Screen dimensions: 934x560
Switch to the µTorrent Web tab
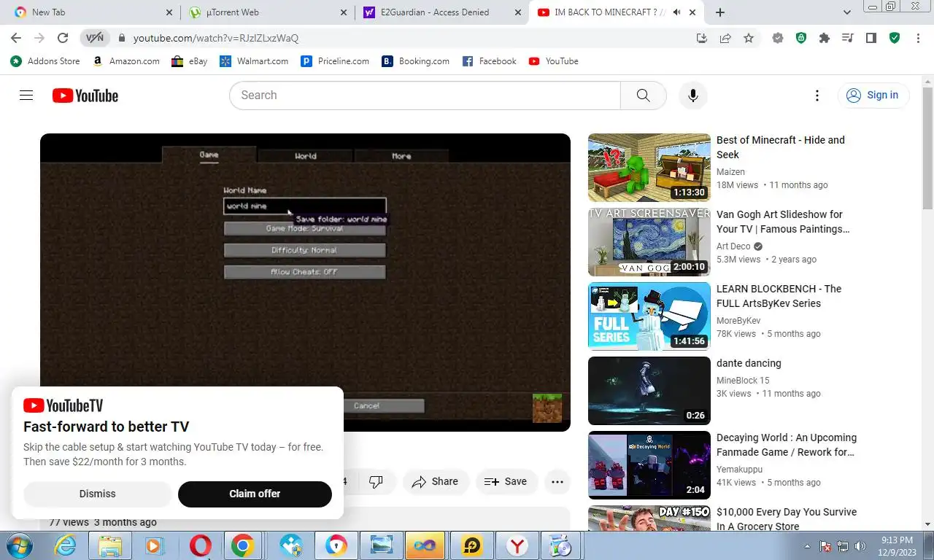[x=268, y=12]
